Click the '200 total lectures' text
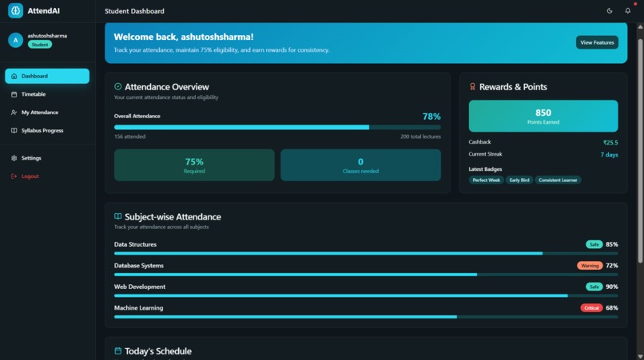The image size is (644, 360). (x=420, y=136)
